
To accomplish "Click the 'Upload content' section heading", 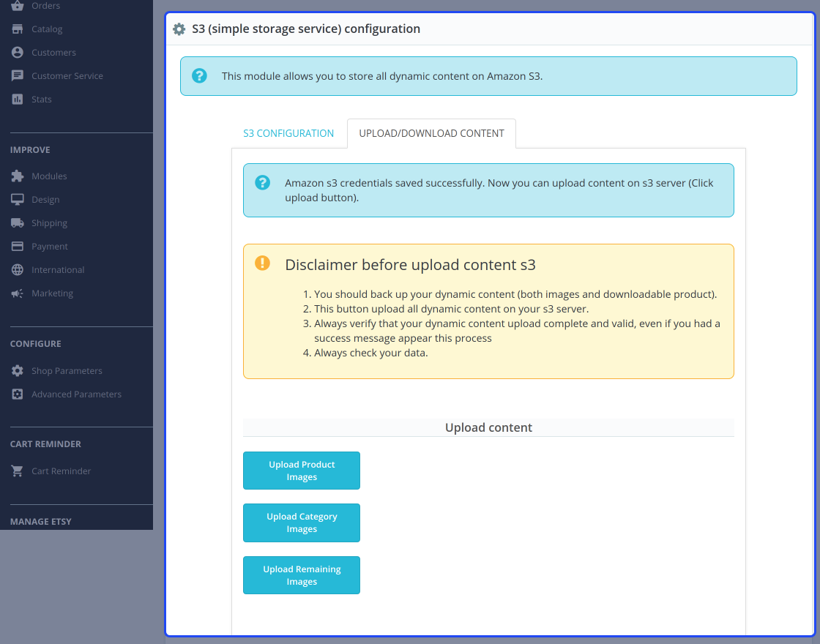I will tap(488, 427).
